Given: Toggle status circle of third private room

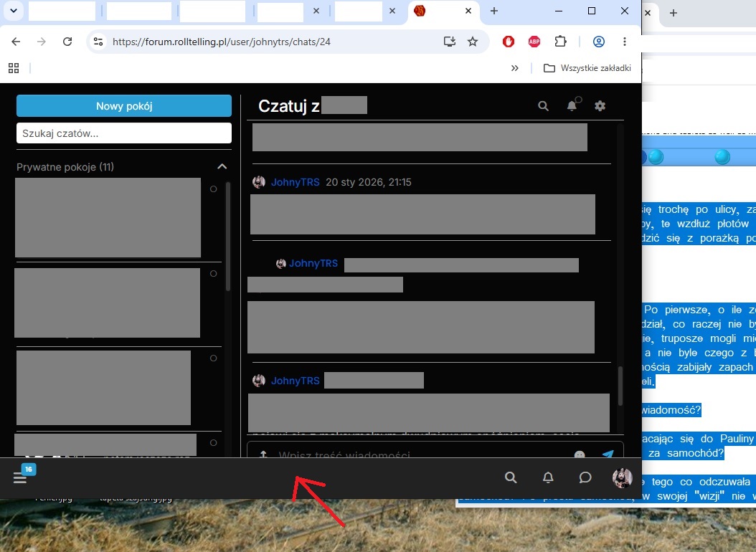Looking at the screenshot, I should [213, 358].
